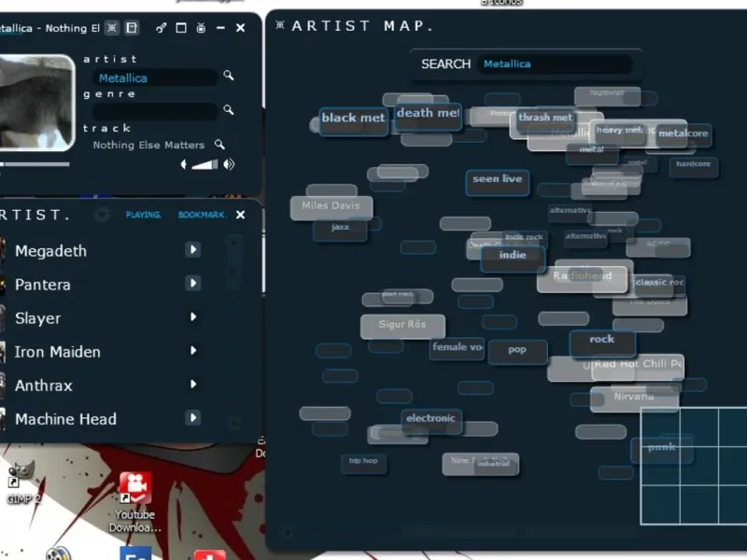Select Machine Head in the artist list

(65, 419)
